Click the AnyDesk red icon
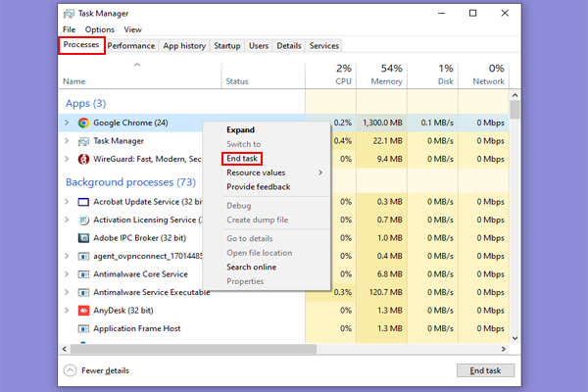Viewport: 588px width, 392px height. tap(83, 311)
